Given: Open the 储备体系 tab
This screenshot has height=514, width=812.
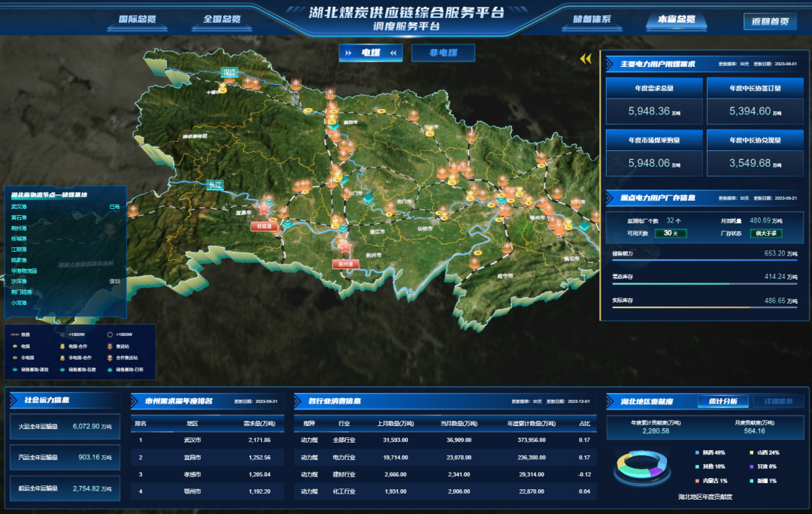Looking at the screenshot, I should tap(592, 19).
